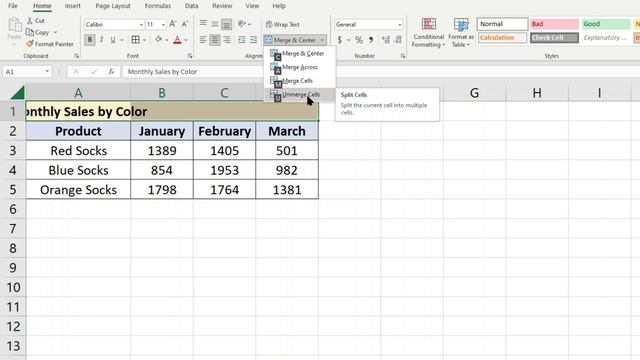Click the Top Align icon

tap(203, 24)
